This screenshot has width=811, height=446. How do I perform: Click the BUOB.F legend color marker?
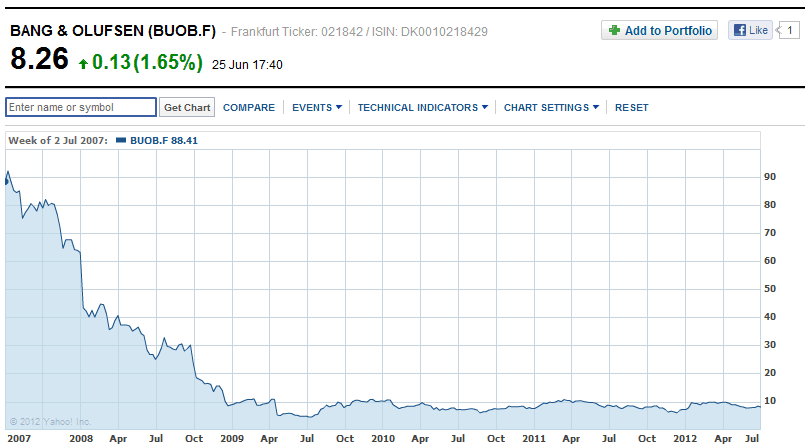click(121, 141)
